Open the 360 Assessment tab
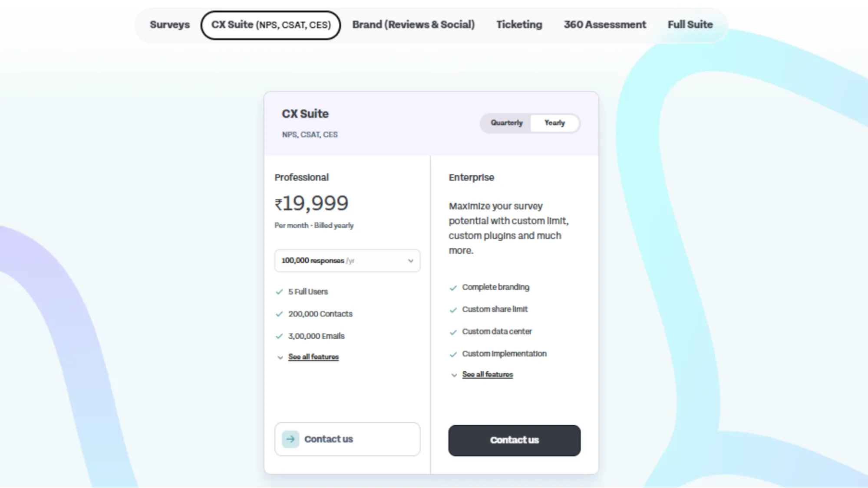Screen dimensions: 868x488 tap(604, 25)
